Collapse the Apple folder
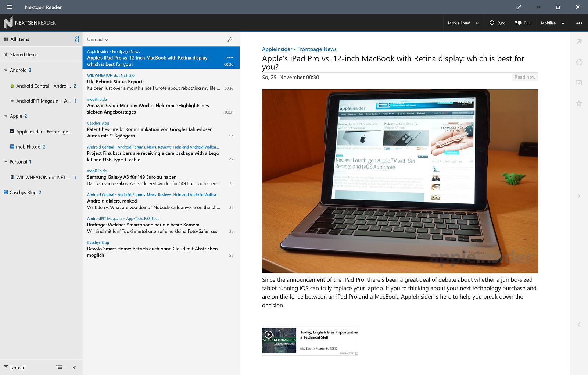Screen dimensions: 588x375 coord(6,116)
